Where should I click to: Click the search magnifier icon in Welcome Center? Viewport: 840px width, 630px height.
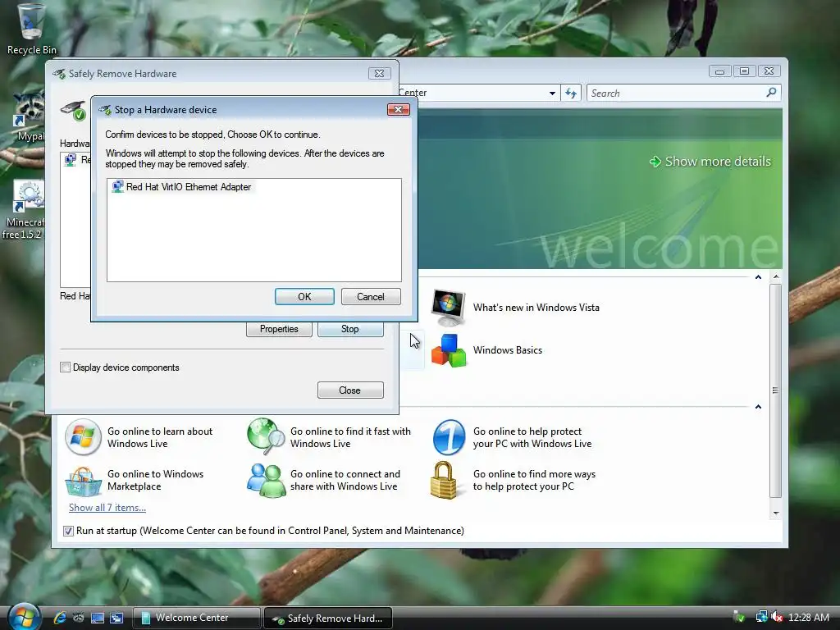tap(771, 93)
